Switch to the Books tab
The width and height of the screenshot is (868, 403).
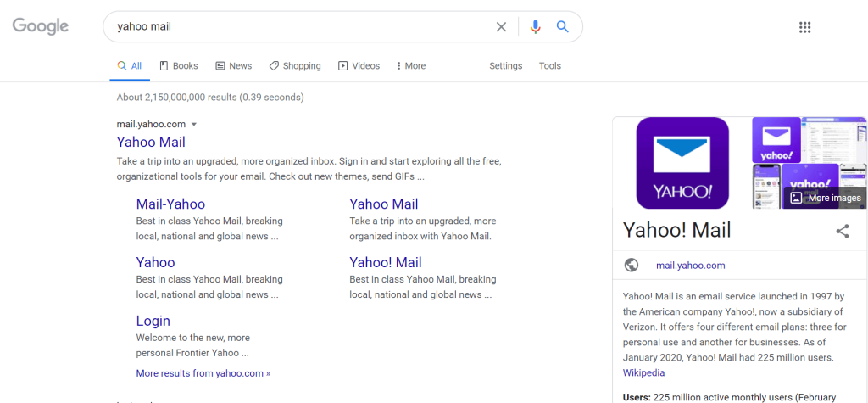(x=179, y=66)
